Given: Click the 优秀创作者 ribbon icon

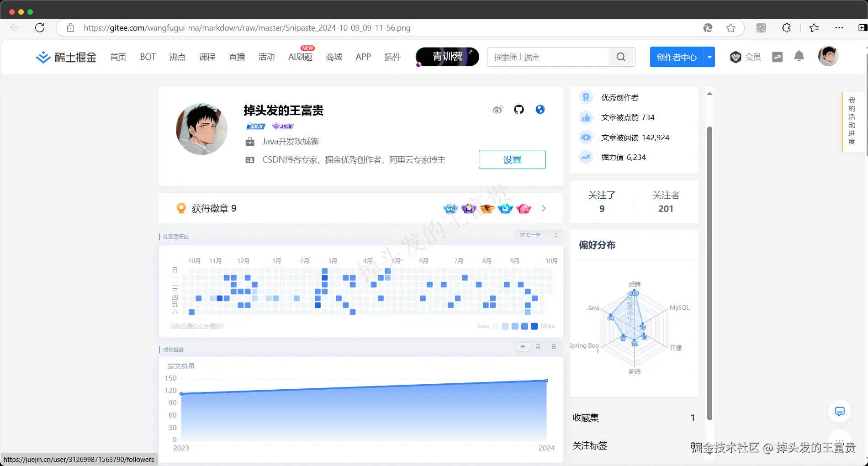Looking at the screenshot, I should (586, 97).
